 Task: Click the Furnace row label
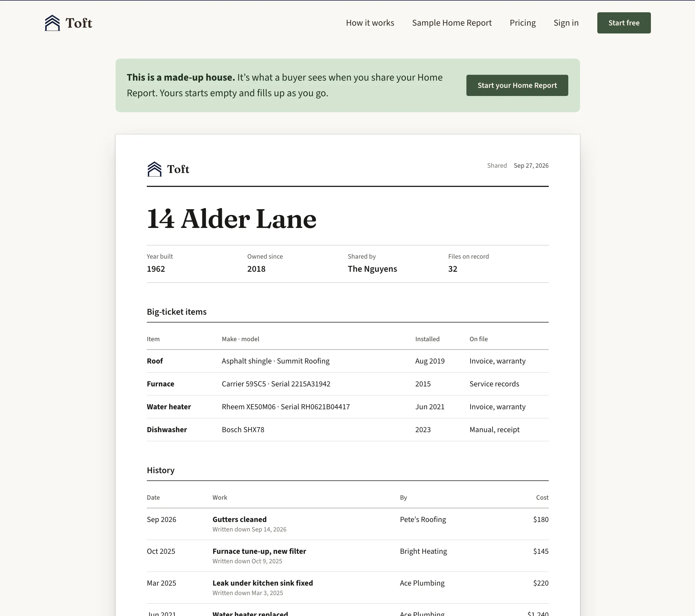point(160,384)
